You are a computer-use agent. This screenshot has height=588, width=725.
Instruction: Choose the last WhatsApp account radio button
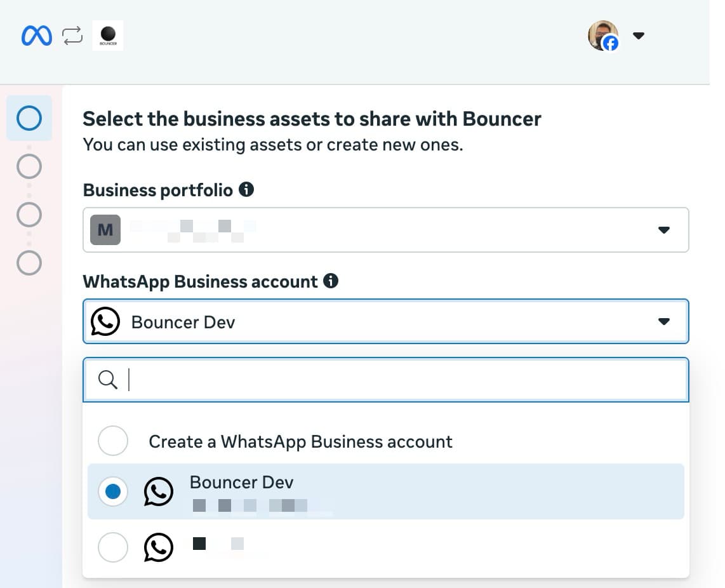112,547
